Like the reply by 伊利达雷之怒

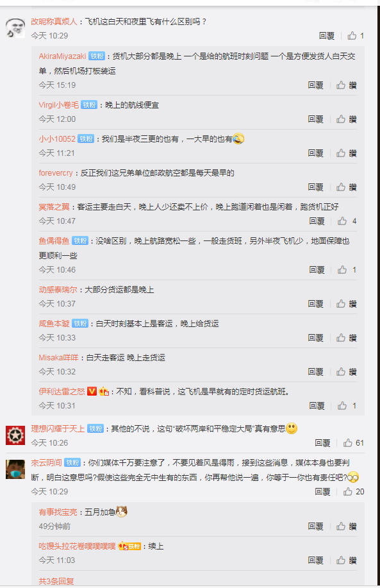[x=347, y=406]
